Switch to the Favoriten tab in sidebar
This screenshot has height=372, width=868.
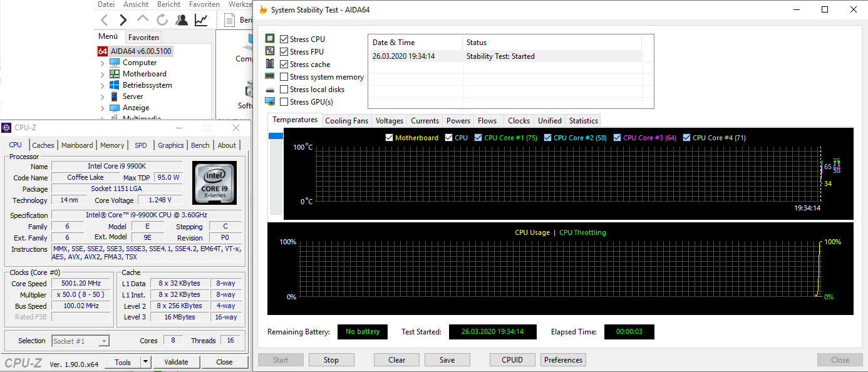(x=144, y=38)
